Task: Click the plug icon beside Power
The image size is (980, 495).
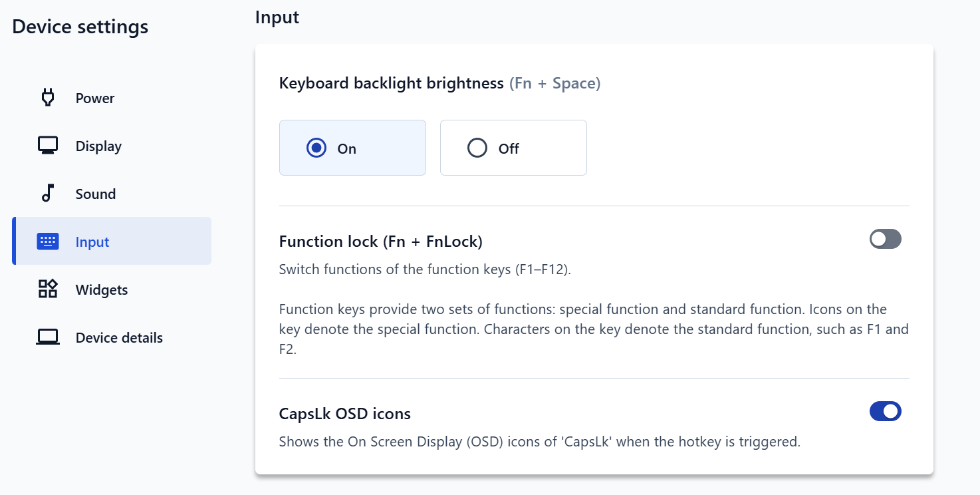Action: pos(48,98)
